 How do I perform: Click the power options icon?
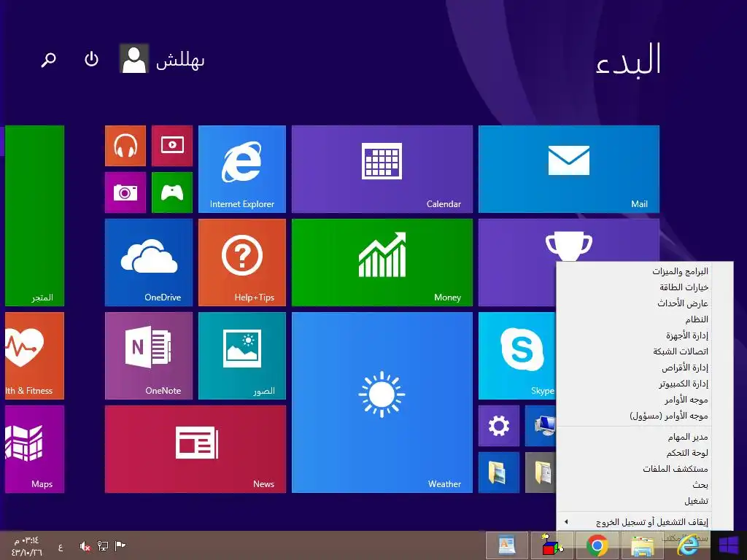(91, 60)
